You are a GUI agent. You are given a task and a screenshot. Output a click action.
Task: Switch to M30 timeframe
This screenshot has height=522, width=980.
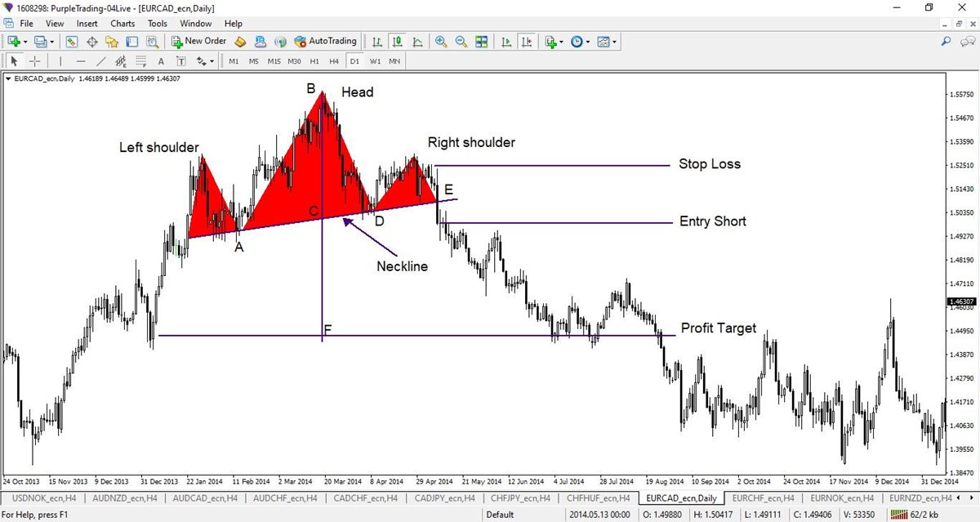pyautogui.click(x=295, y=61)
